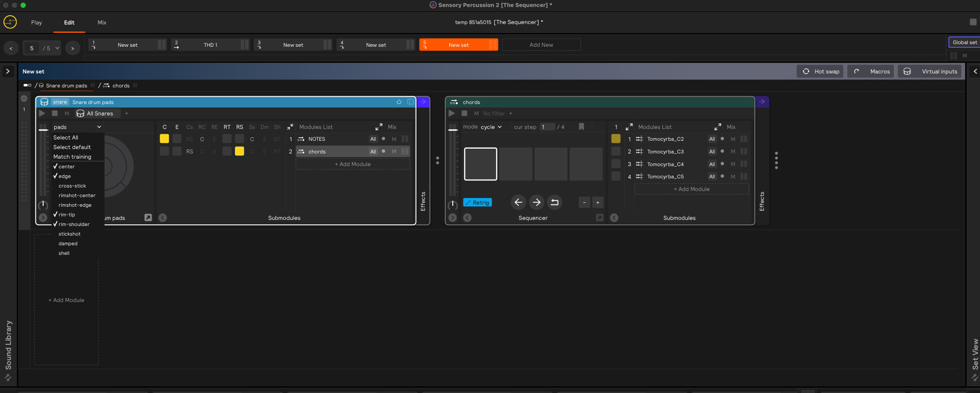Click the bookmark icon next to cur step

pos(581,127)
